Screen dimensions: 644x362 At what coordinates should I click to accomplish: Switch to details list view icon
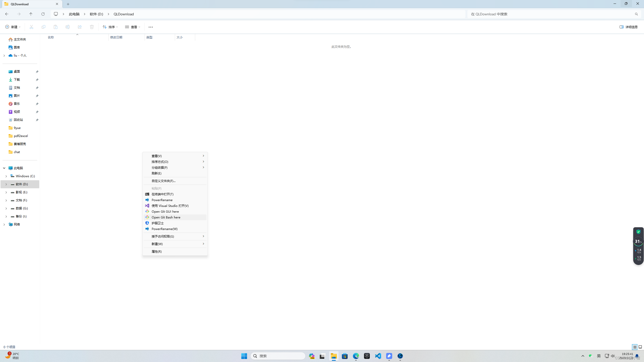tap(635, 347)
